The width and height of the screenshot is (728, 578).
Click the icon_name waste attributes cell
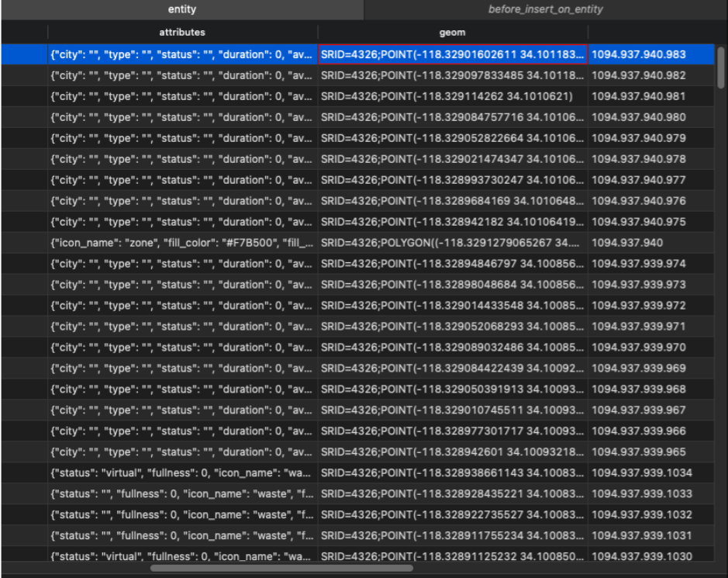pos(181,493)
